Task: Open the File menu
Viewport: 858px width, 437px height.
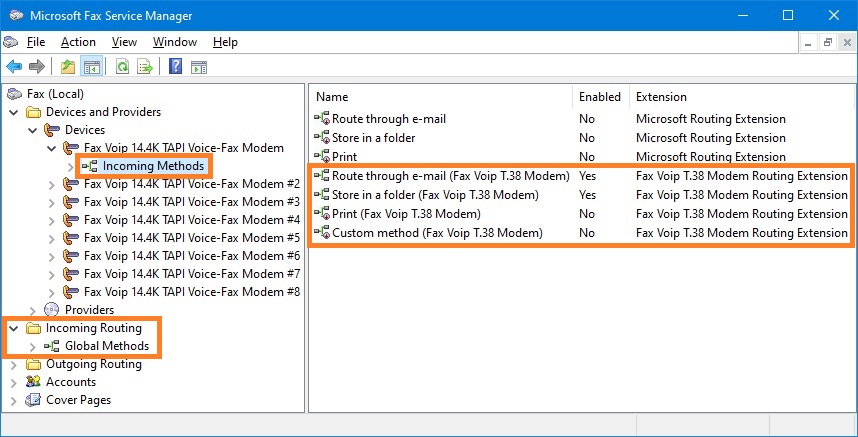Action: point(36,42)
